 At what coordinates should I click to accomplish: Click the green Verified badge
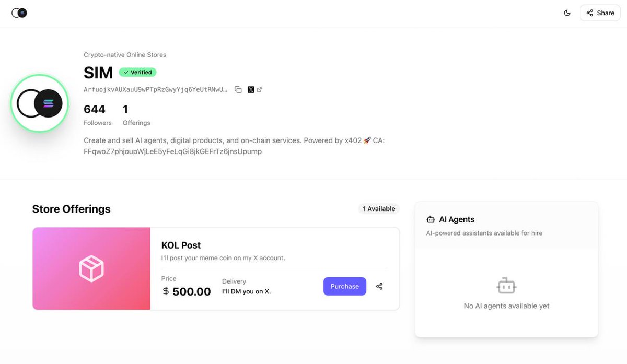(x=137, y=72)
